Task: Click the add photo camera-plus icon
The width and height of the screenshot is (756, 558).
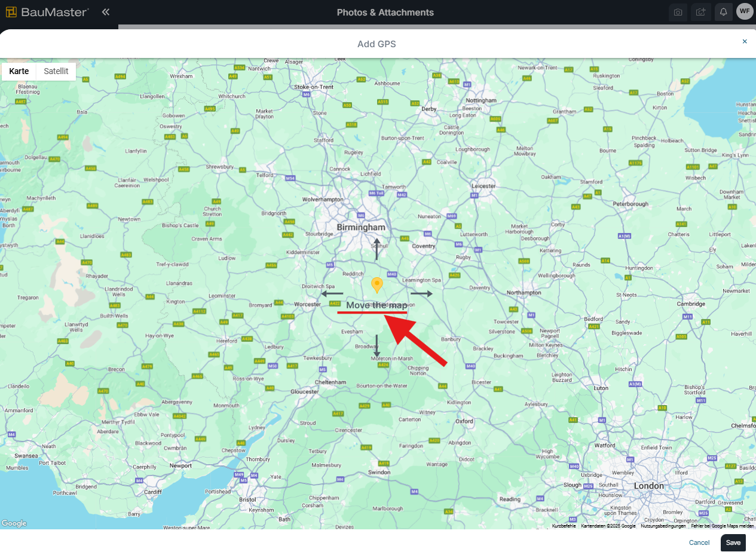Action: tap(700, 12)
